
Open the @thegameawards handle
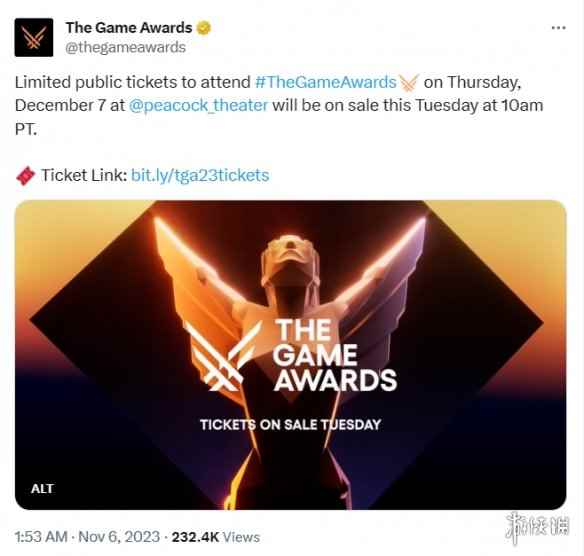pos(125,47)
